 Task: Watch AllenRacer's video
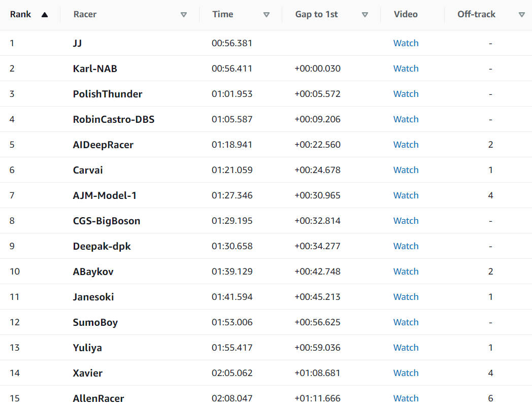[406, 398]
